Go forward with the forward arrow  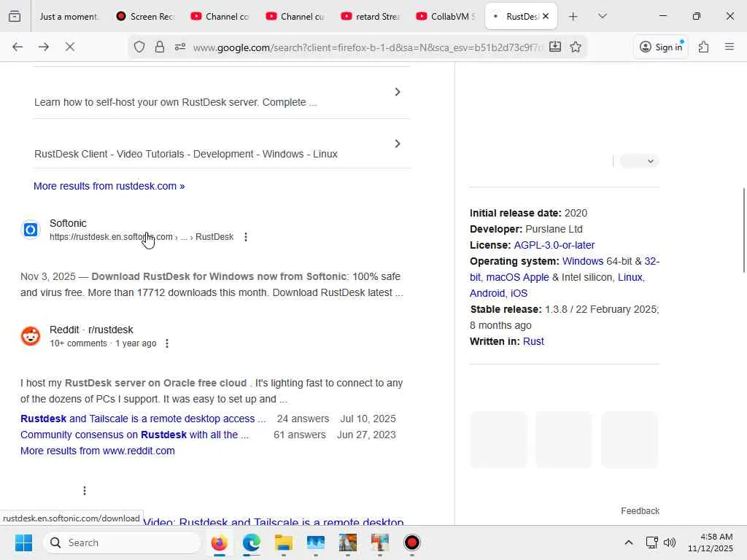click(x=44, y=47)
